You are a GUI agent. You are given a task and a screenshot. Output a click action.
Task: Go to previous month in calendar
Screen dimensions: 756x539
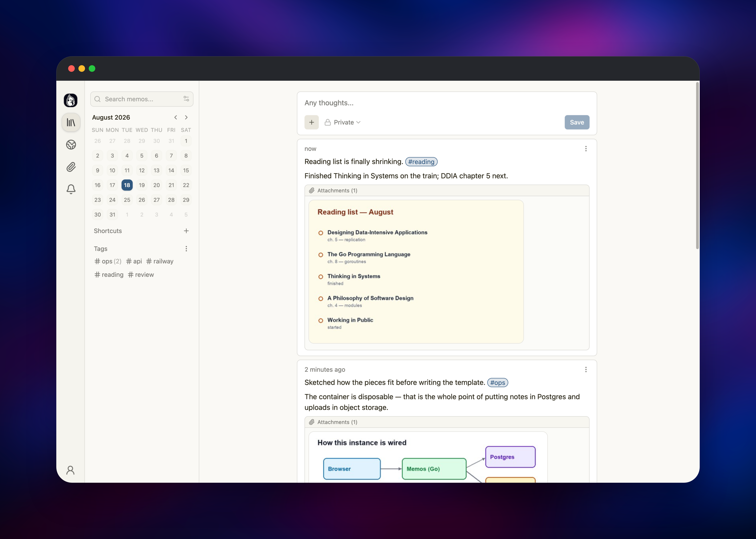[x=176, y=117]
